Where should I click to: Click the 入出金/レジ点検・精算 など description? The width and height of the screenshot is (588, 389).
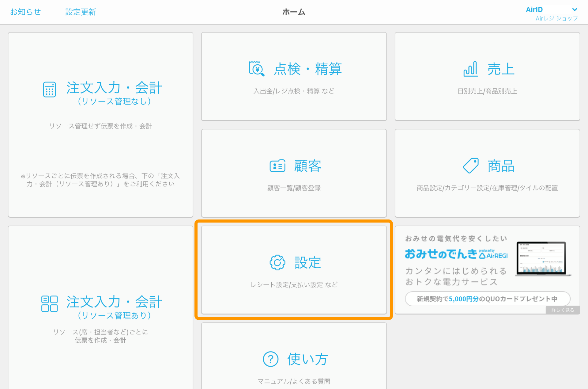[294, 91]
